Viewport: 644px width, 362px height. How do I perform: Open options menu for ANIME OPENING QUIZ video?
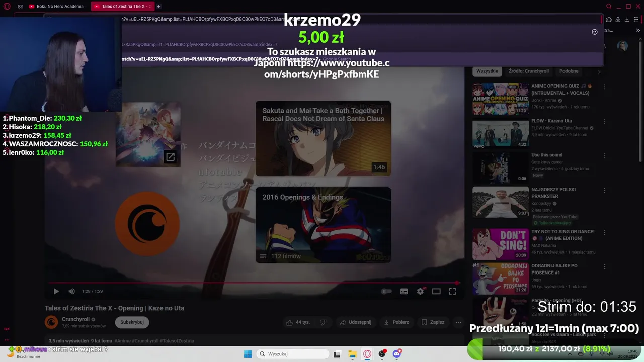pos(604,87)
